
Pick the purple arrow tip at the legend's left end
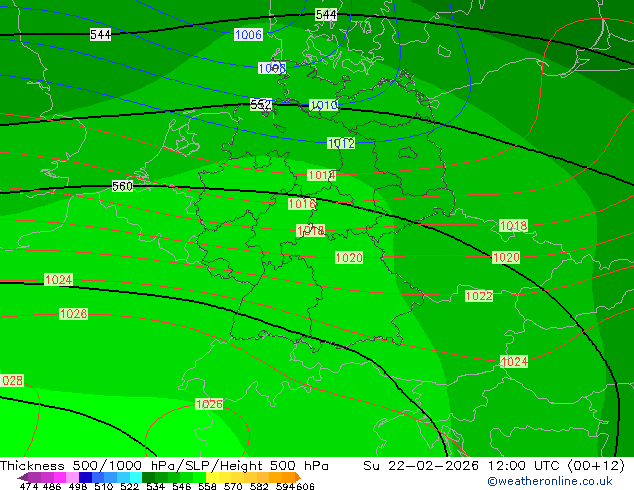[x=23, y=477]
